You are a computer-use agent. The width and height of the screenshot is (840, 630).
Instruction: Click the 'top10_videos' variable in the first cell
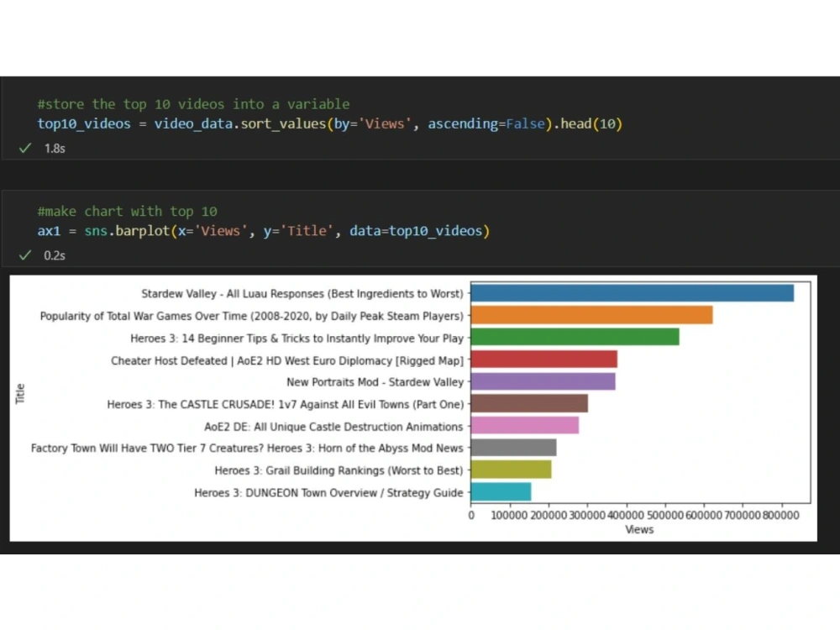(84, 123)
